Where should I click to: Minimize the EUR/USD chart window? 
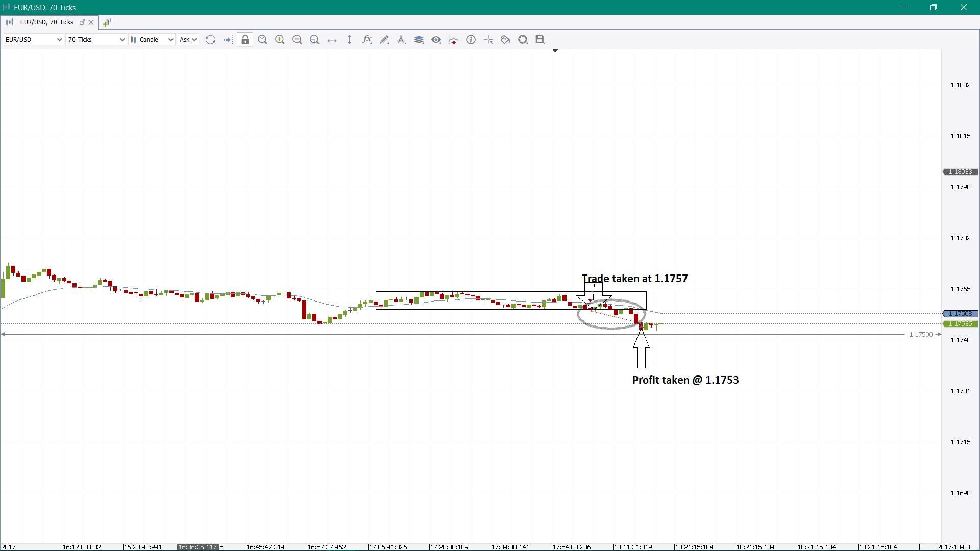903,7
